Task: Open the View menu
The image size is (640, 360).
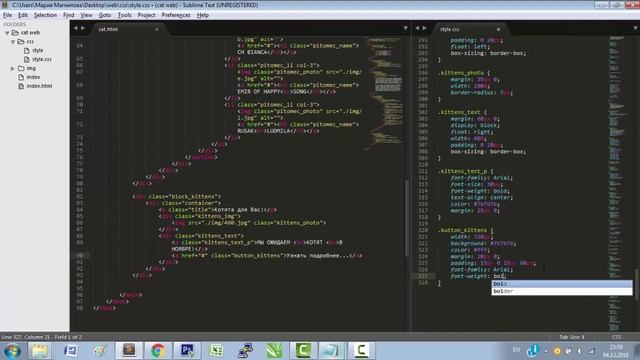Action: click(x=86, y=15)
